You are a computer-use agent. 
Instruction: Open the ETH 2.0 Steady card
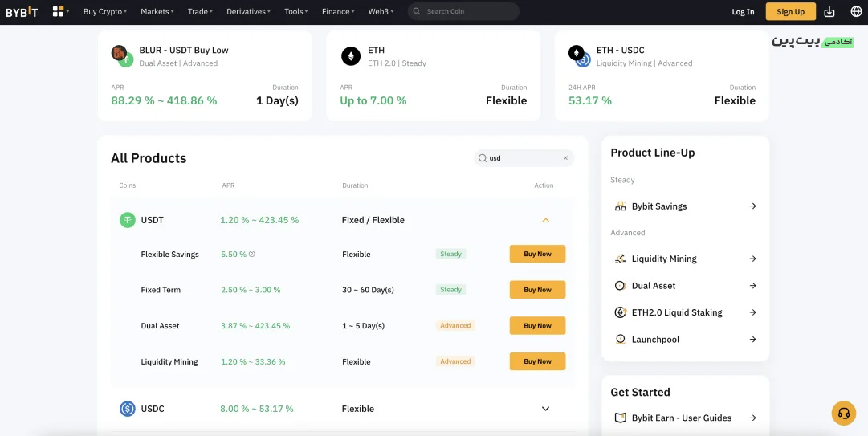434,75
